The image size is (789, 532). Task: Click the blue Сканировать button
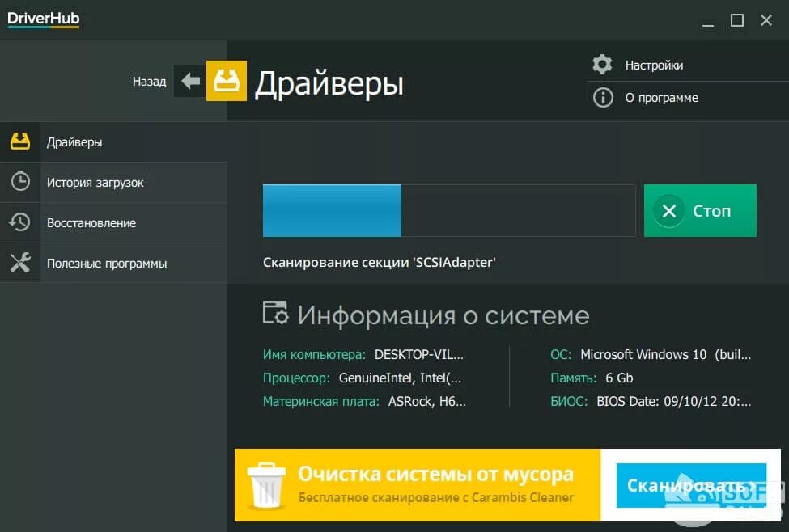coord(691,485)
